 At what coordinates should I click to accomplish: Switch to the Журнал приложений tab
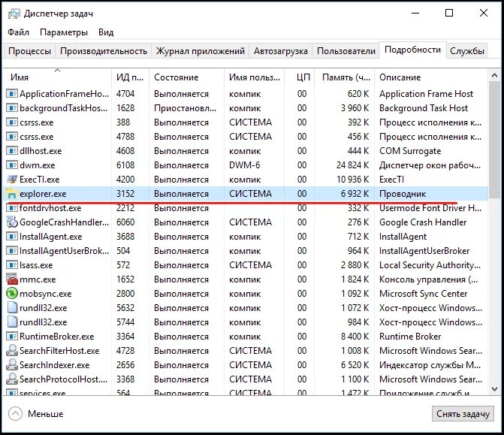point(201,51)
